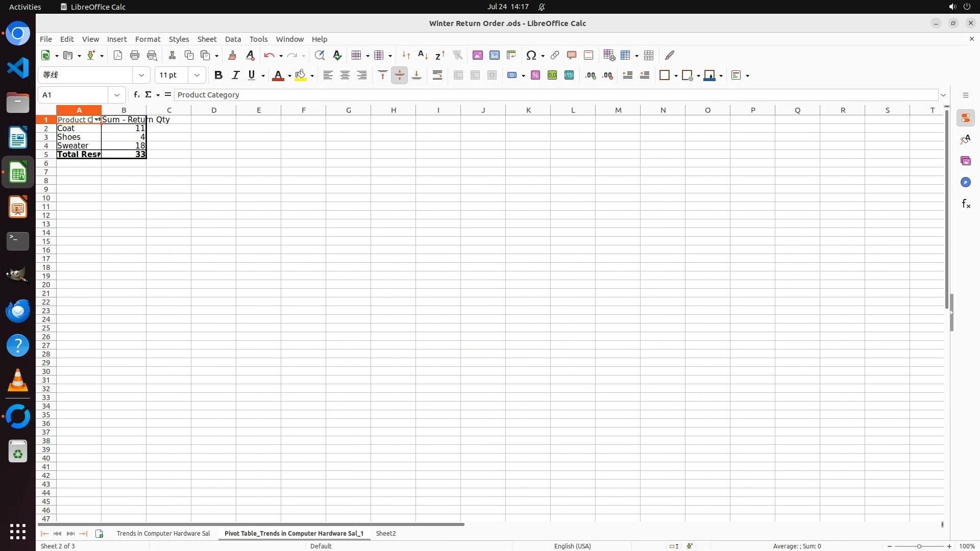Toggle italic text formatting
This screenshot has width=980, height=551.
235,76
